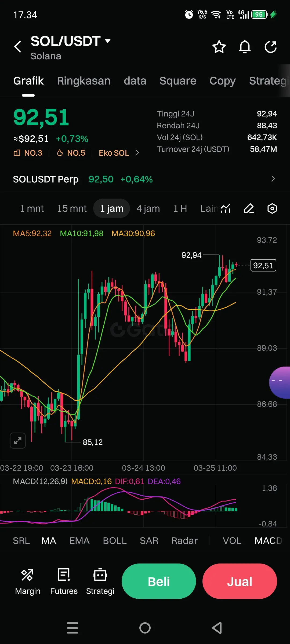Tap the high marker 92,94 on chart
Screen dimensions: 290x644
point(191,255)
